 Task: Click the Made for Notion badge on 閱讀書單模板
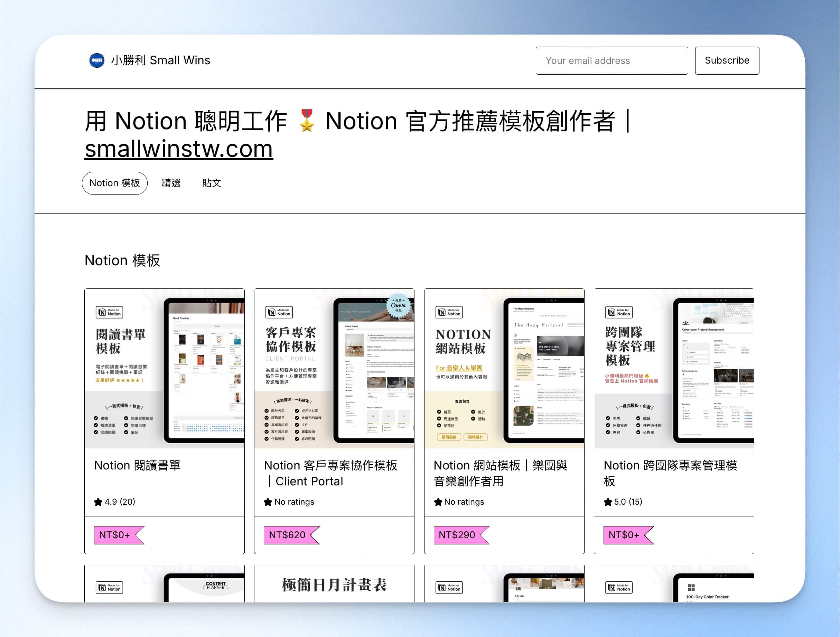click(109, 312)
